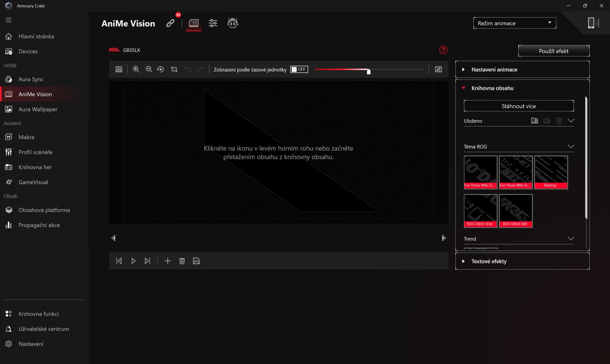Expand the Textové efekty section

[x=522, y=261]
